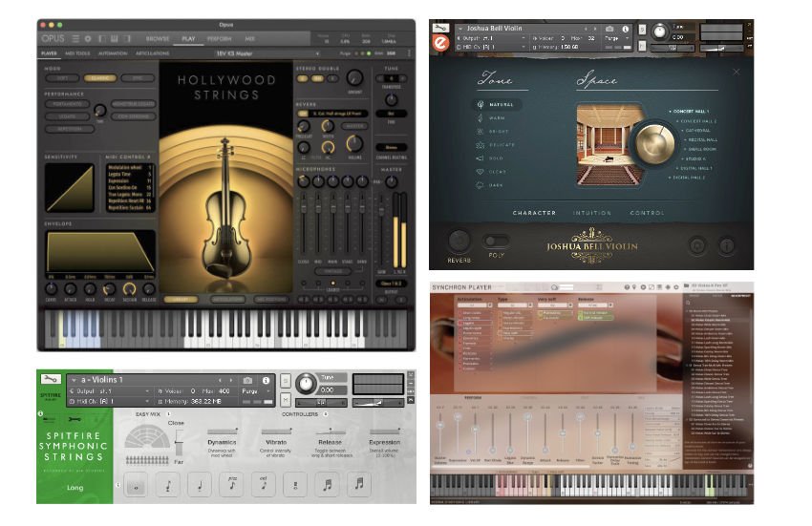The image size is (812, 526).
Task: Open the Intuition tab in Joshua Bell Violin
Action: click(x=591, y=213)
